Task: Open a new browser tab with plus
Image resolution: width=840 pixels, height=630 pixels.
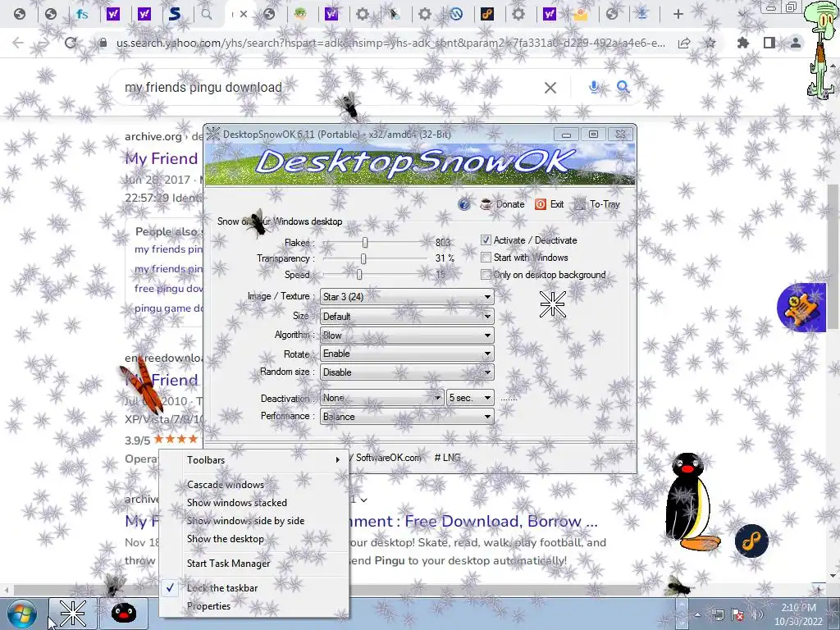Action: coord(678,14)
